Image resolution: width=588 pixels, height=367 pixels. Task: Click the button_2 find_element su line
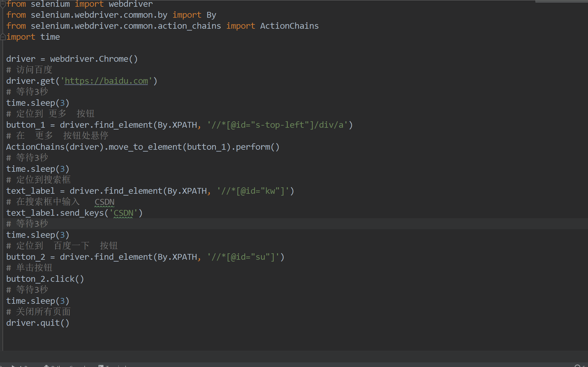pos(146,257)
